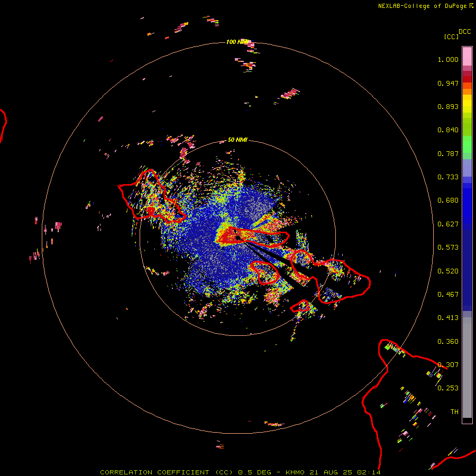Click the KHMO station identifier
Image resolution: width=476 pixels, height=476 pixels.
[295, 472]
